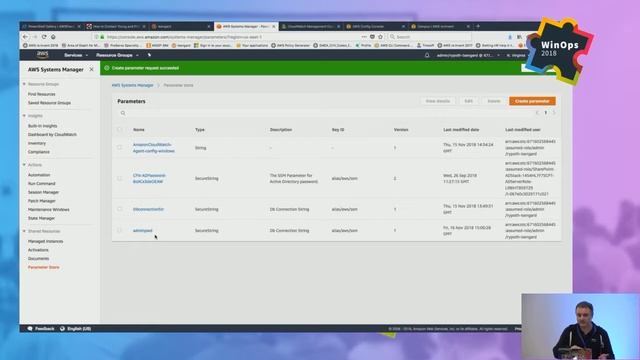Tick checkbox for DBconnectionStr parameter
Image resolution: width=640 pixels, height=360 pixels.
[120, 209]
